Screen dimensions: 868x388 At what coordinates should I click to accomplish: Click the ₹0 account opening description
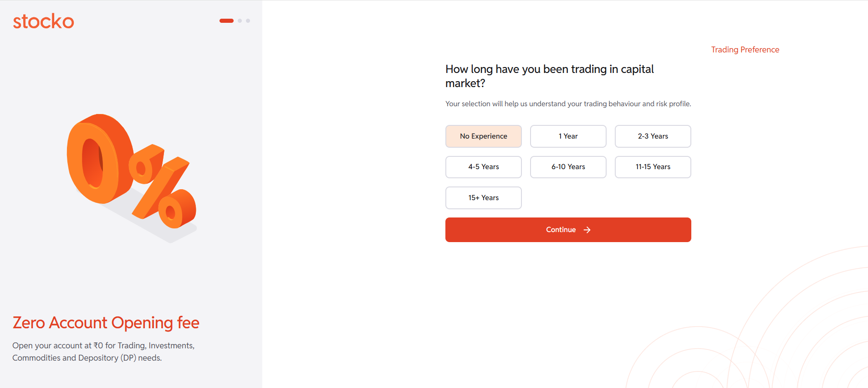103,352
